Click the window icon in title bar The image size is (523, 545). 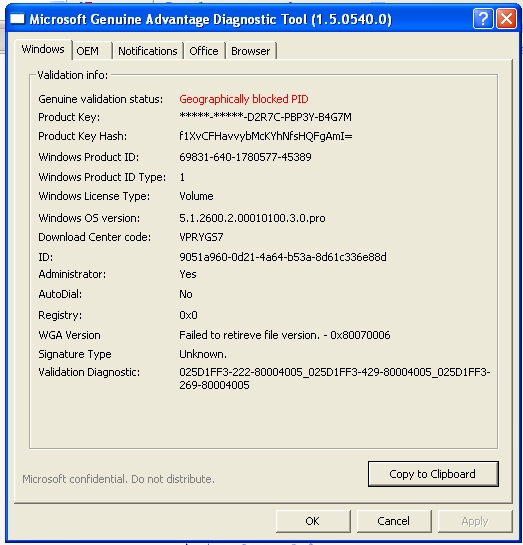pos(17,18)
